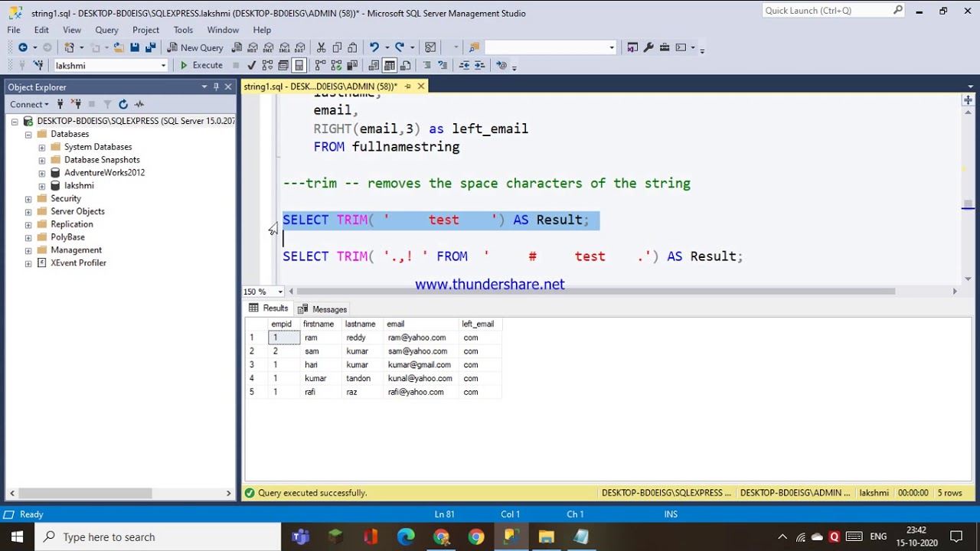Click Connect Object Explorer plug icon
The image size is (980, 551).
62,104
